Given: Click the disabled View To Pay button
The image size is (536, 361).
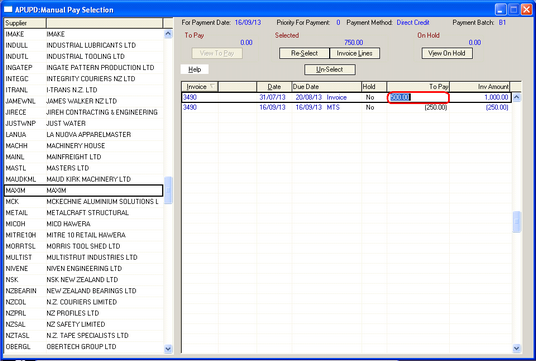Looking at the screenshot, I should pos(217,53).
